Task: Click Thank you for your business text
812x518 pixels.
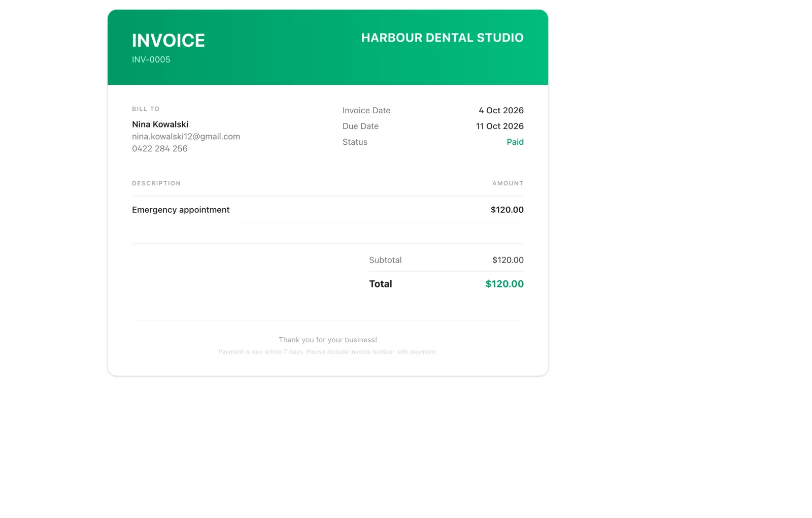Action: 328,340
